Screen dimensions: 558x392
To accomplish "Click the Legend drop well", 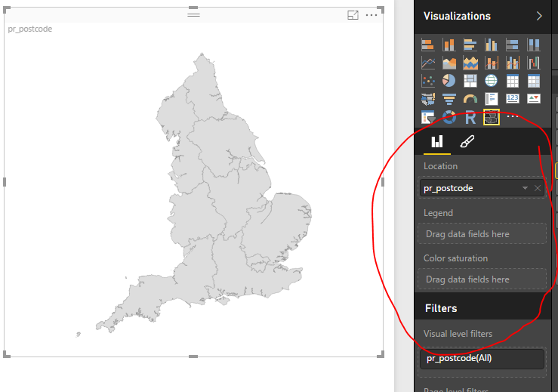I will point(482,234).
